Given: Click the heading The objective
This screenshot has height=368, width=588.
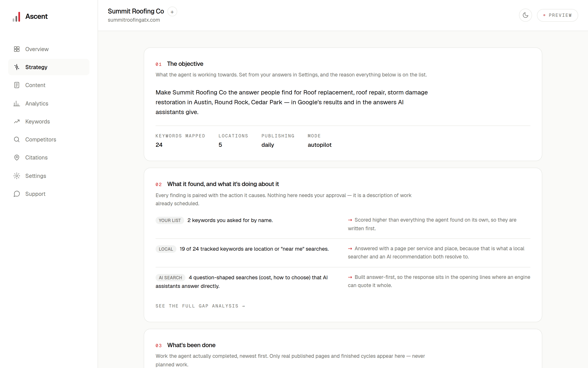Looking at the screenshot, I should [x=185, y=64].
